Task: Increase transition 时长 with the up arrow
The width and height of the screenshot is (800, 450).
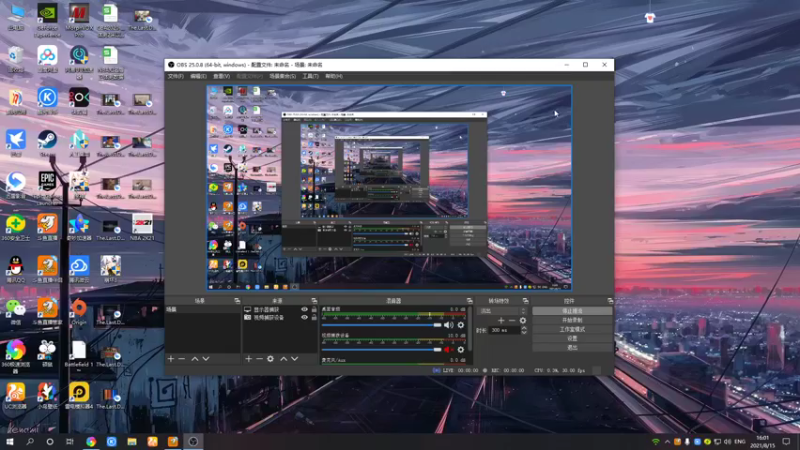Action: (523, 328)
